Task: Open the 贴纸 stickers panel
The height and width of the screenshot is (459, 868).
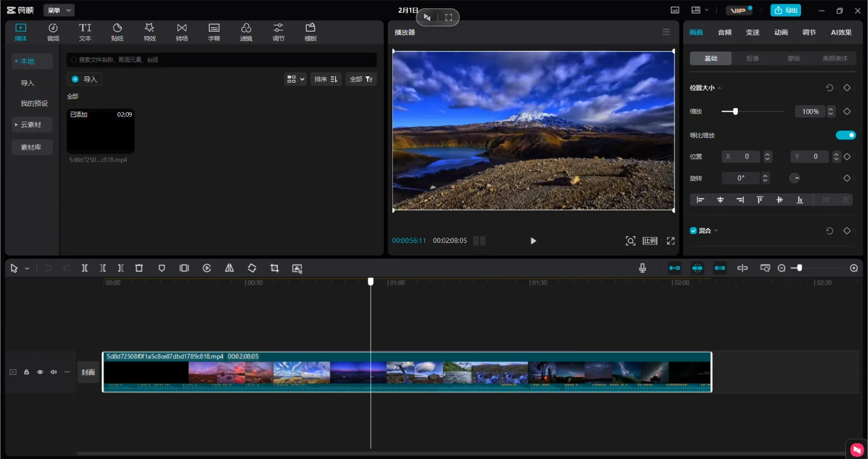Action: [117, 32]
